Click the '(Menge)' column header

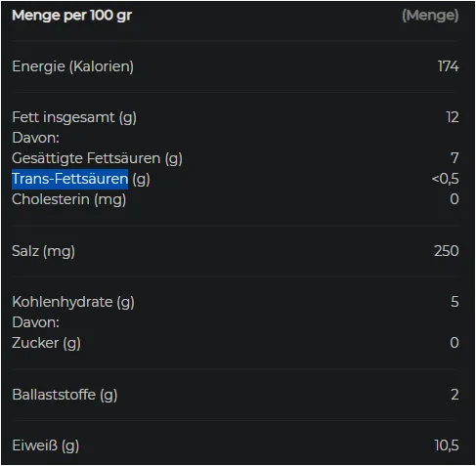(430, 16)
